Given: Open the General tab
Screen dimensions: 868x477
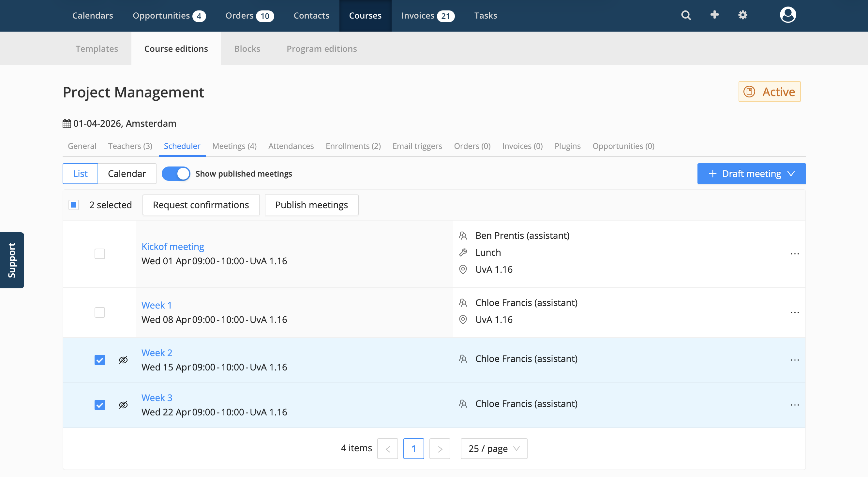Looking at the screenshot, I should coord(82,146).
